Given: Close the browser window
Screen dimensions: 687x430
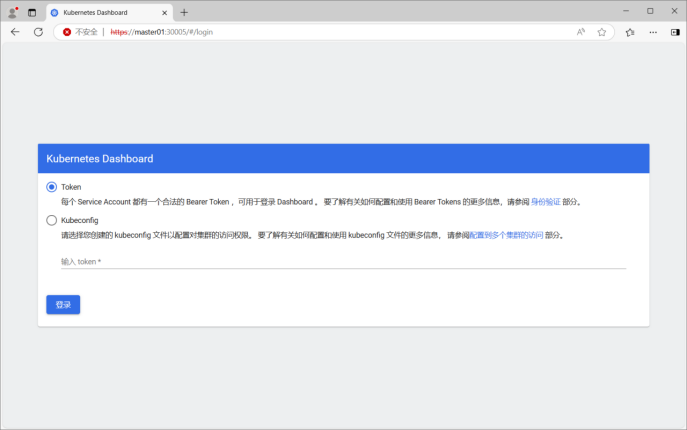Looking at the screenshot, I should 674,11.
